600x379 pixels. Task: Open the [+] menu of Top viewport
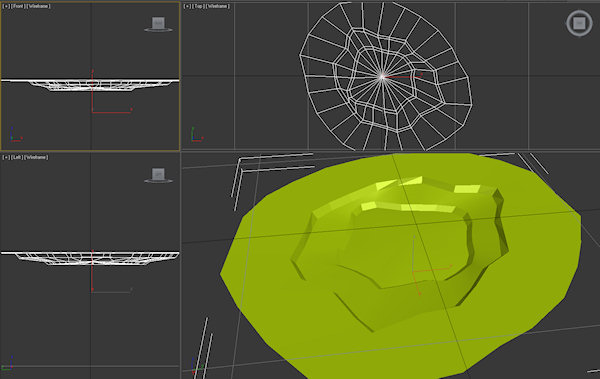[x=188, y=6]
